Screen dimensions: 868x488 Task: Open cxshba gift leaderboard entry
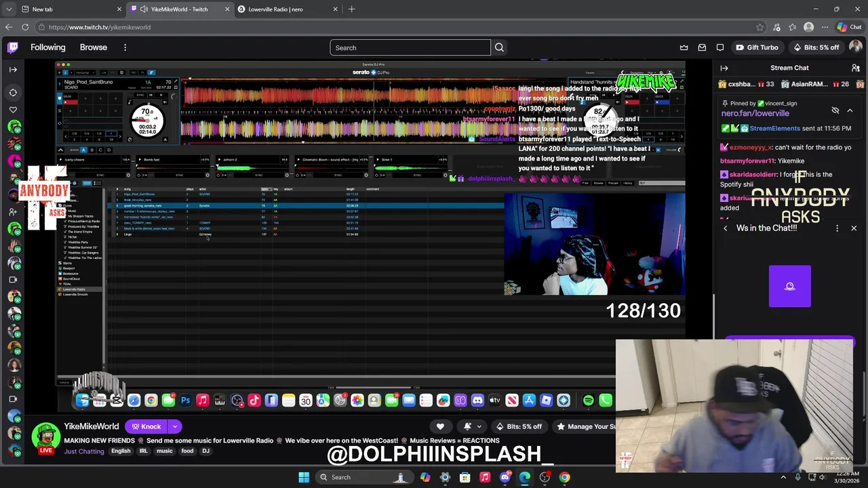point(747,84)
